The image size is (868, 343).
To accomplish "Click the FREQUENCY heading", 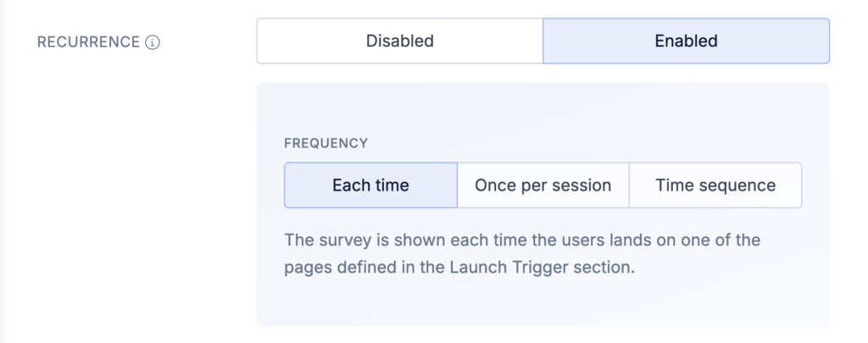I will (326, 144).
